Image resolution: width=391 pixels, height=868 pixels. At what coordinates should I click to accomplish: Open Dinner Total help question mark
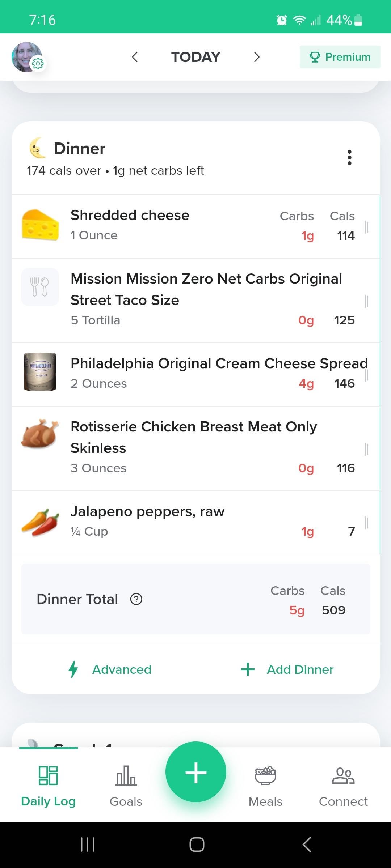136,599
